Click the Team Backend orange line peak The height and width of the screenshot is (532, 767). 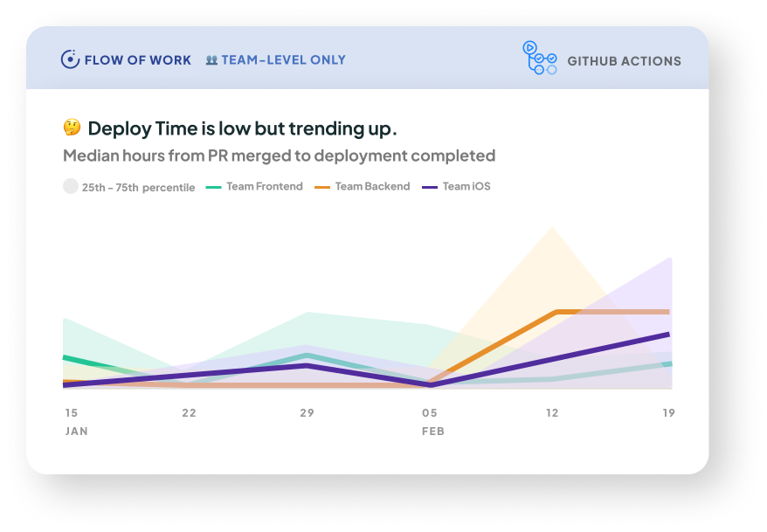[556, 312]
